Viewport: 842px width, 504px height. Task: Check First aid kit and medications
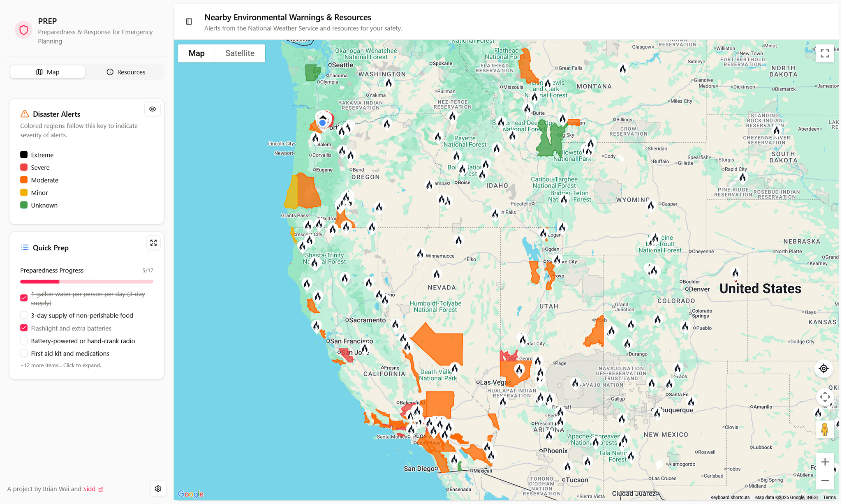[x=24, y=354]
